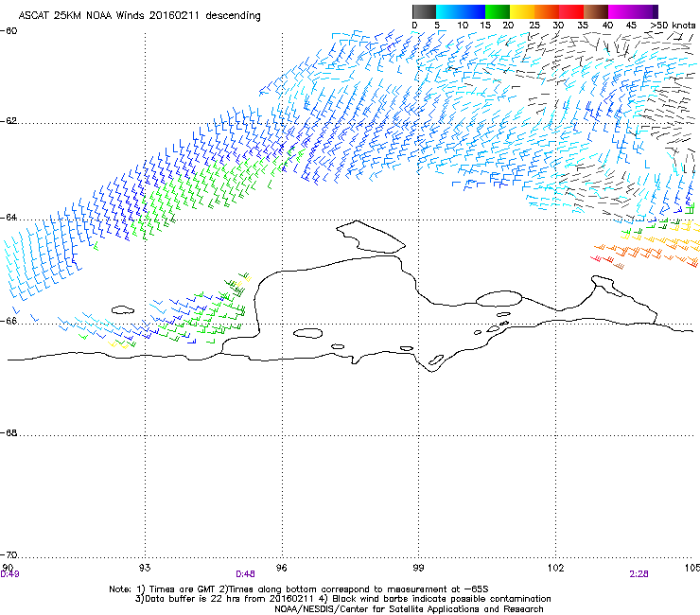This screenshot has height=615, width=700.
Task: Click the "35" label under the color bar
Action: click(x=583, y=26)
